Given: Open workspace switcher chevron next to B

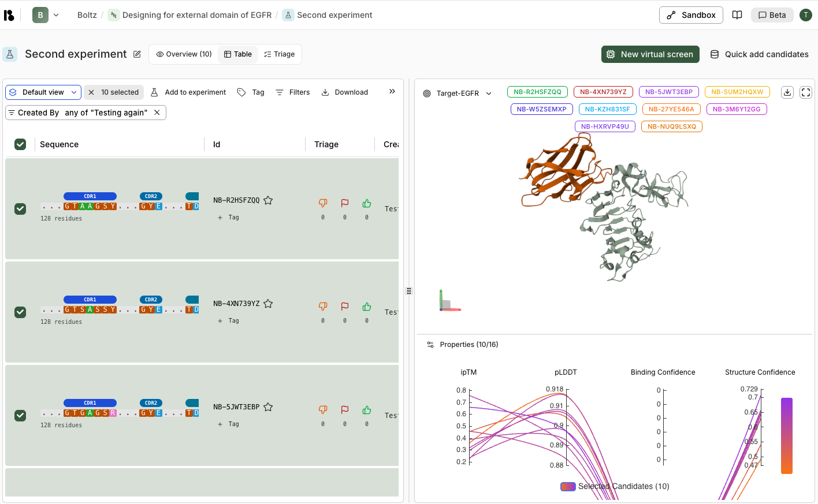Looking at the screenshot, I should (x=56, y=14).
